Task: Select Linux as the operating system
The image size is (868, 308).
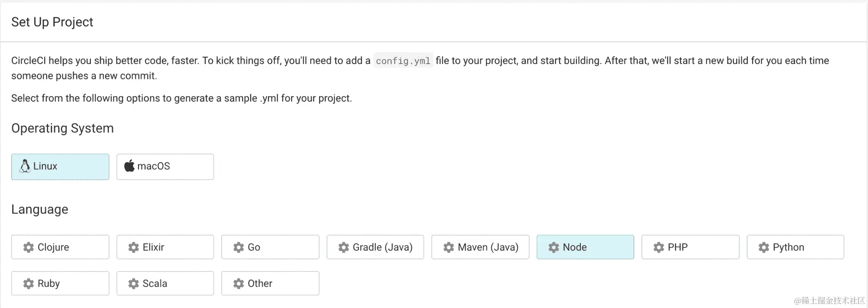Action: tap(60, 167)
